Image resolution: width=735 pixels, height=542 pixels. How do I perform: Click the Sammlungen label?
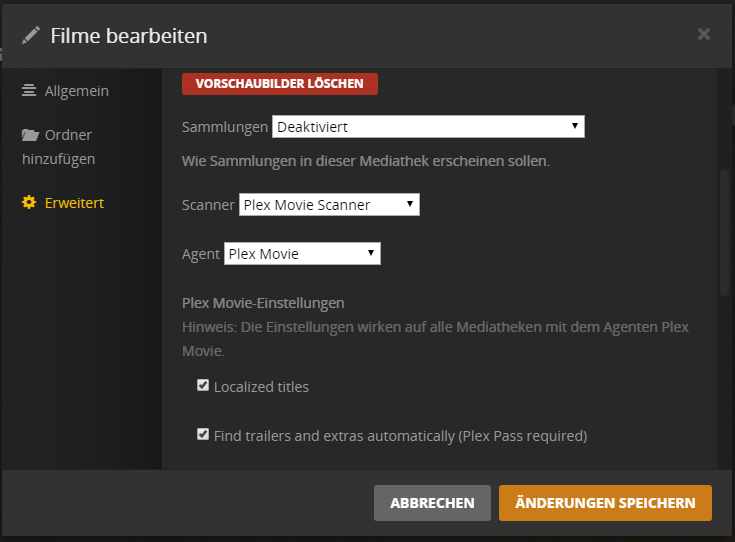pos(225,127)
